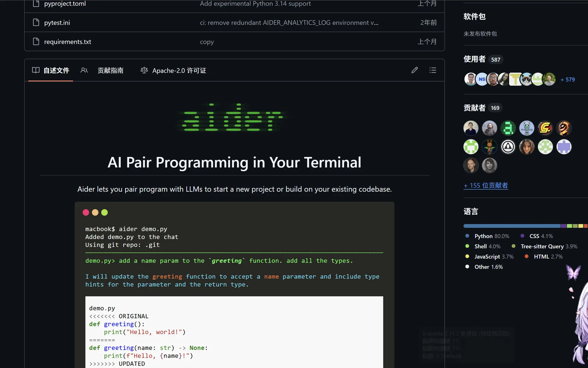Click the "NS" initials user avatar

482,79
